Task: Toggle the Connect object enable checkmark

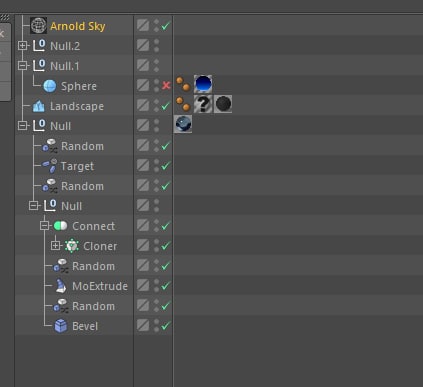Action: coord(166,226)
